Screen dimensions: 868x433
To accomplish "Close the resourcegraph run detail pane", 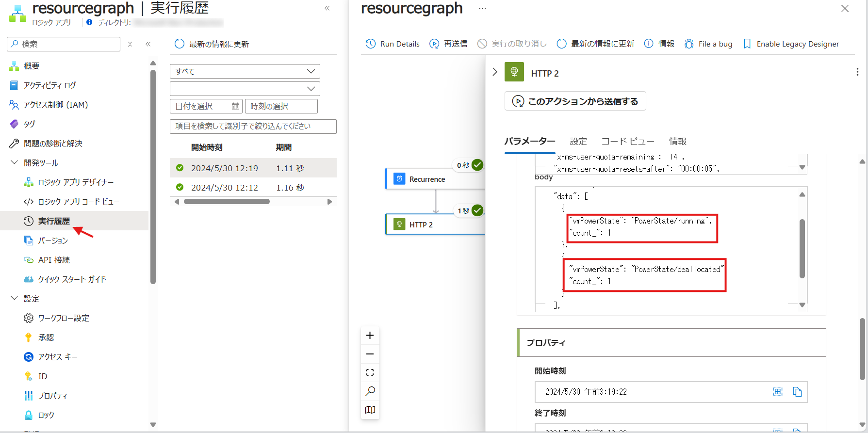I will point(845,9).
